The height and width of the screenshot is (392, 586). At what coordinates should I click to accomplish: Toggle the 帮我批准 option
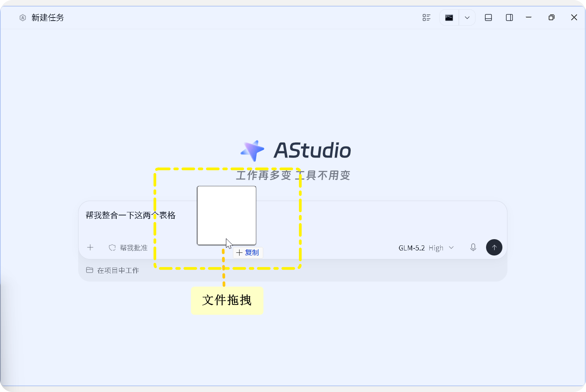pyautogui.click(x=128, y=248)
